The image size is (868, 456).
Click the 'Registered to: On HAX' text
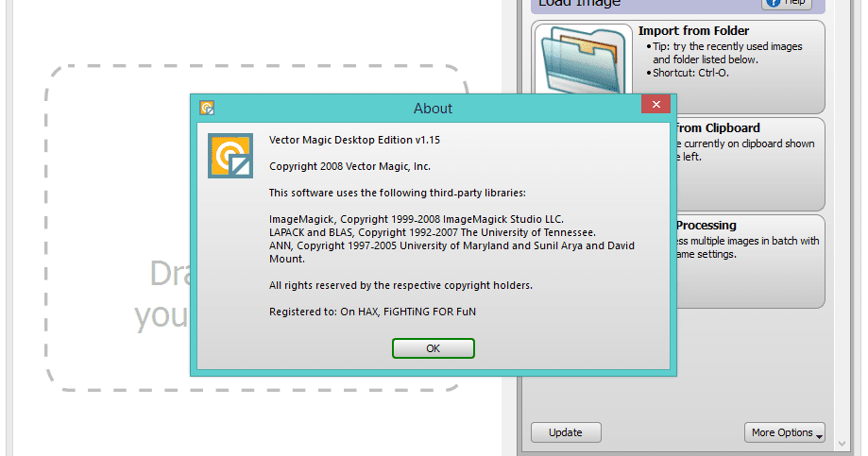pyautogui.click(x=372, y=312)
